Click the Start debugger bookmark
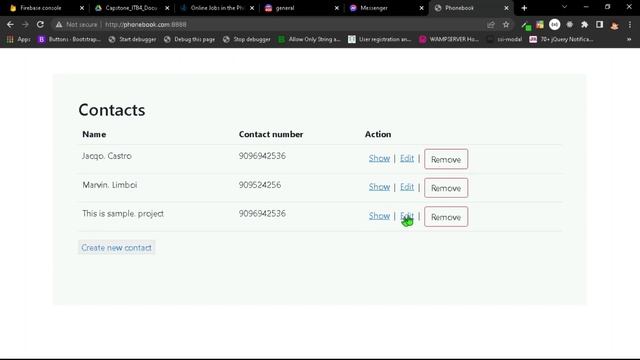 pyautogui.click(x=133, y=40)
